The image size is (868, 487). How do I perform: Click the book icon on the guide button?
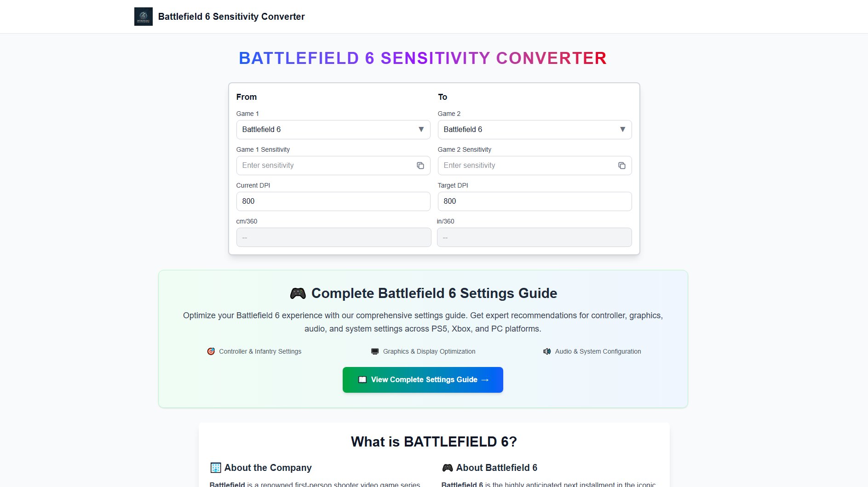tap(362, 380)
